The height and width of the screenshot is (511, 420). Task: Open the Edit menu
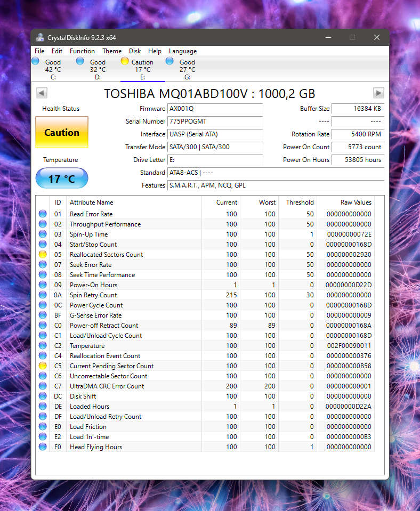[56, 51]
